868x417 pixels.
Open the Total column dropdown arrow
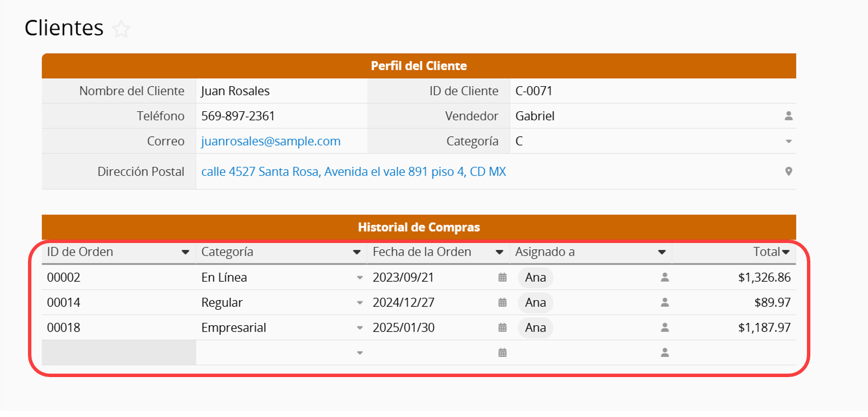(x=786, y=252)
